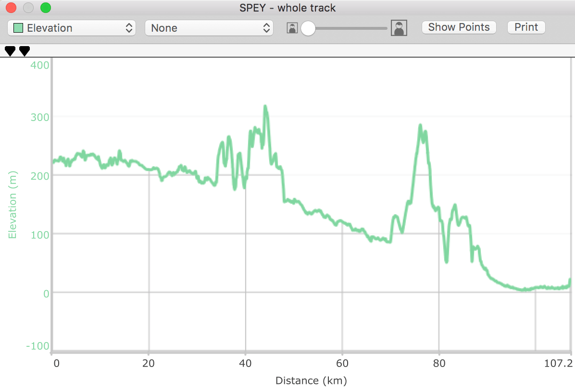Click the window title SPEY - whole track

(287, 8)
